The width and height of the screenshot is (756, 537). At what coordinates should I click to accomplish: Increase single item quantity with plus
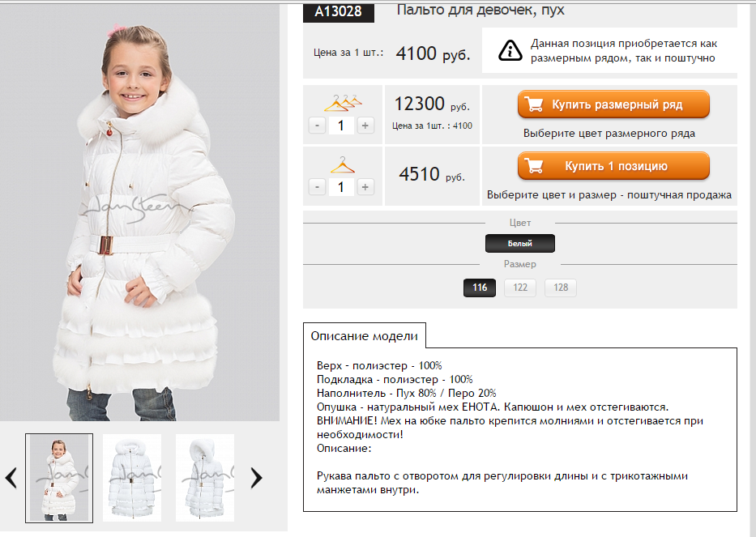pyautogui.click(x=365, y=187)
